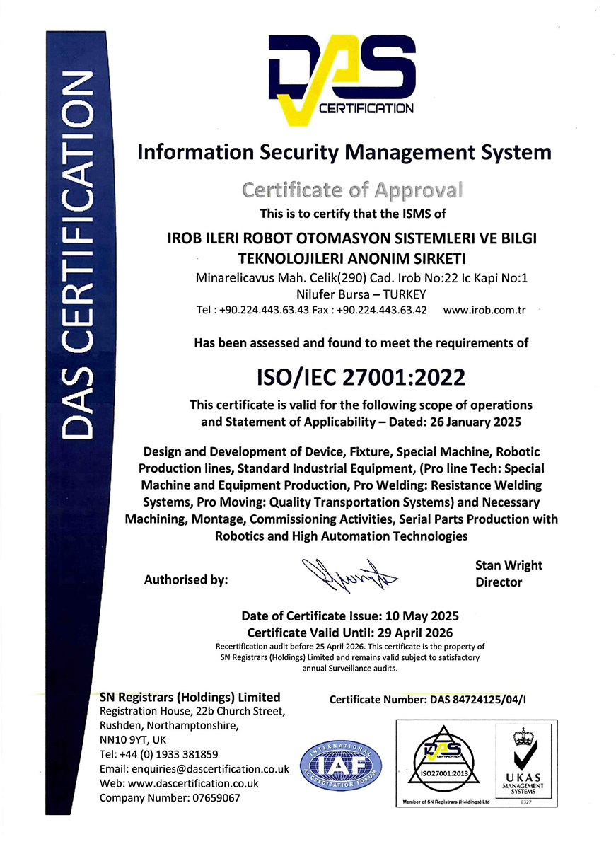The image size is (616, 849).
Task: Click the Certificate Valid Until date line
Action: tap(350, 632)
